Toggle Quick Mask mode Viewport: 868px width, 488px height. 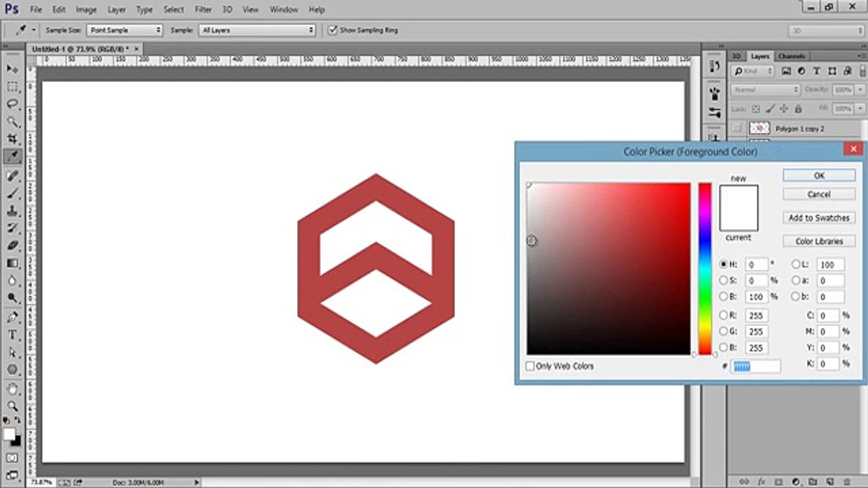[12, 458]
